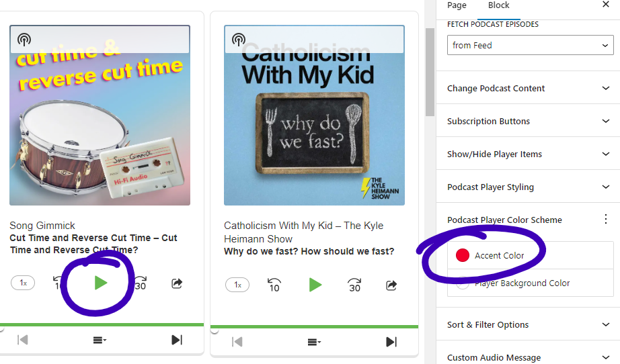Click the editor vertical scrollbar

point(430,73)
